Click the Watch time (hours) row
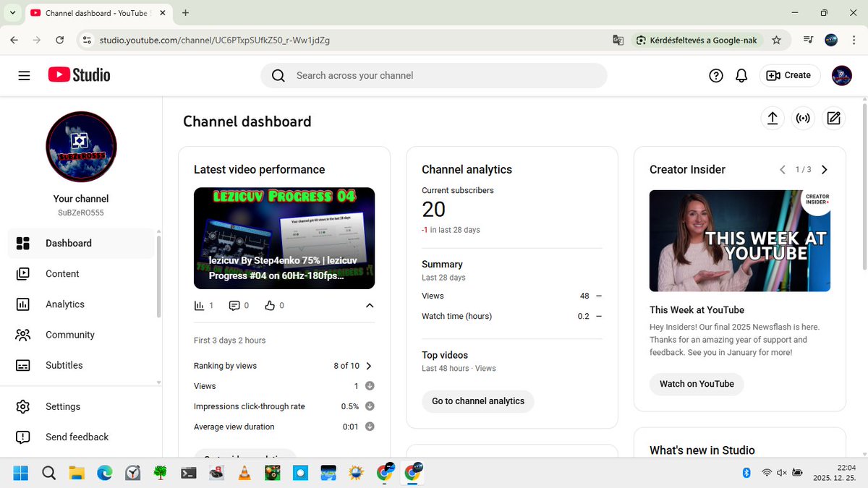The height and width of the screenshot is (488, 868). [512, 316]
